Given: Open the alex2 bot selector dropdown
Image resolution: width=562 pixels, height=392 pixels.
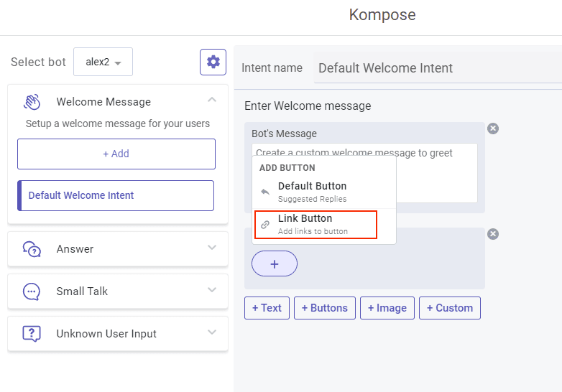Looking at the screenshot, I should tap(103, 62).
